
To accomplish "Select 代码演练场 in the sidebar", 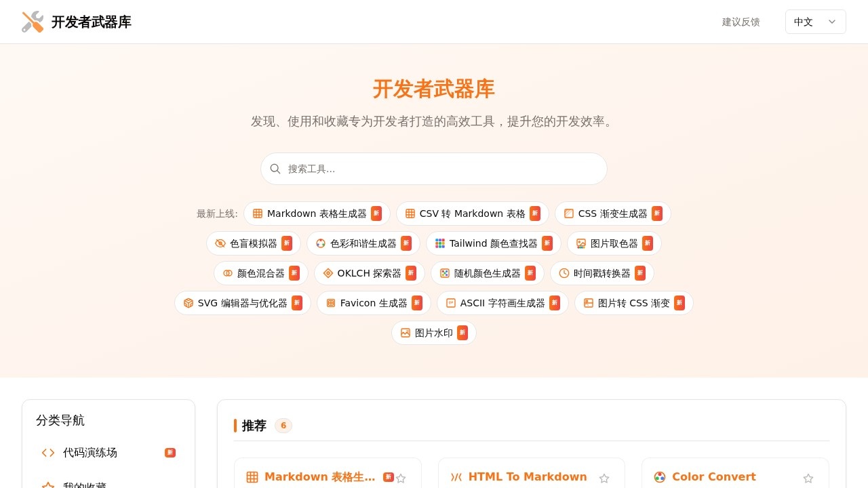I will pos(90,453).
